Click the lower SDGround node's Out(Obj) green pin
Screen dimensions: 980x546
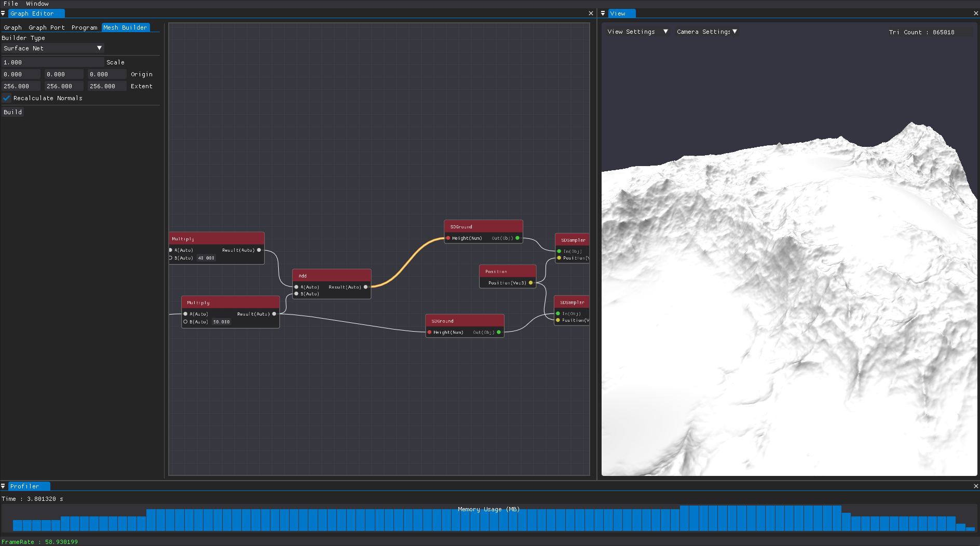[x=499, y=332]
